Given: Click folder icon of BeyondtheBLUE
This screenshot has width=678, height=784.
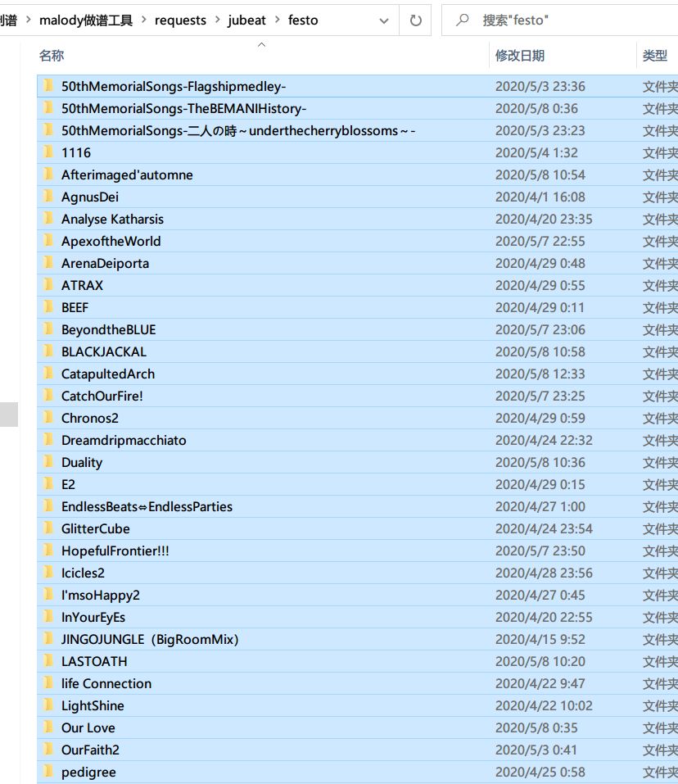Looking at the screenshot, I should [48, 329].
